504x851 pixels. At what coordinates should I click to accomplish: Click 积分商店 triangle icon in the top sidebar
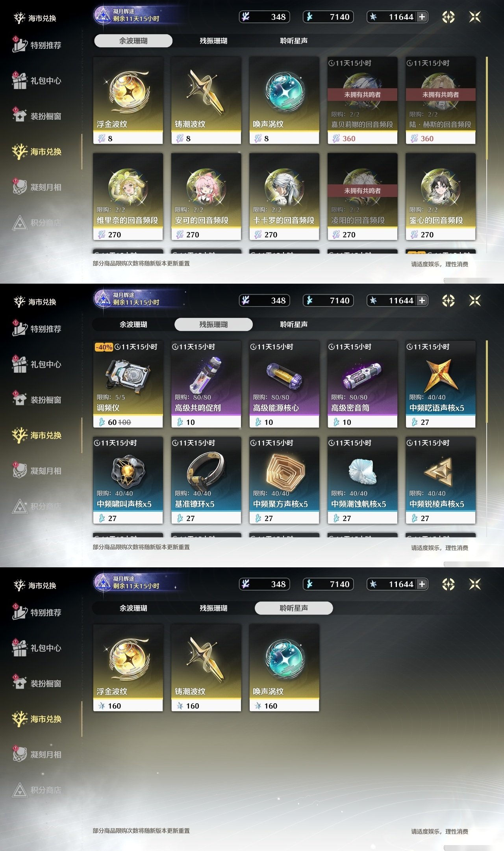pos(19,223)
